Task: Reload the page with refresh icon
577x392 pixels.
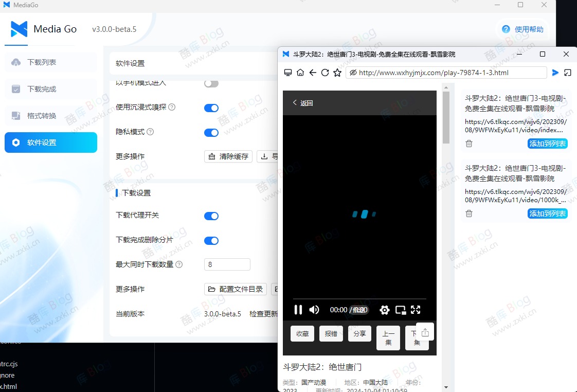Action: 325,73
